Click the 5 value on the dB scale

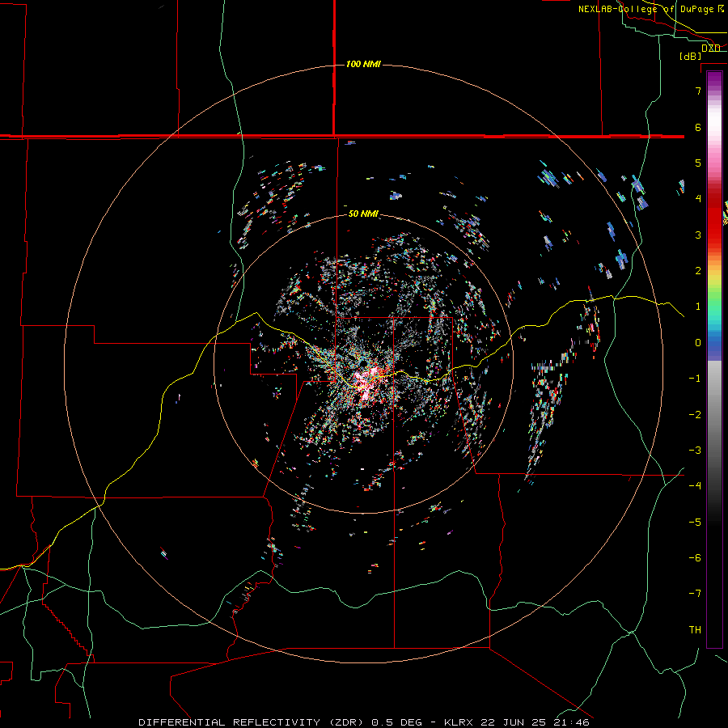[x=698, y=163]
